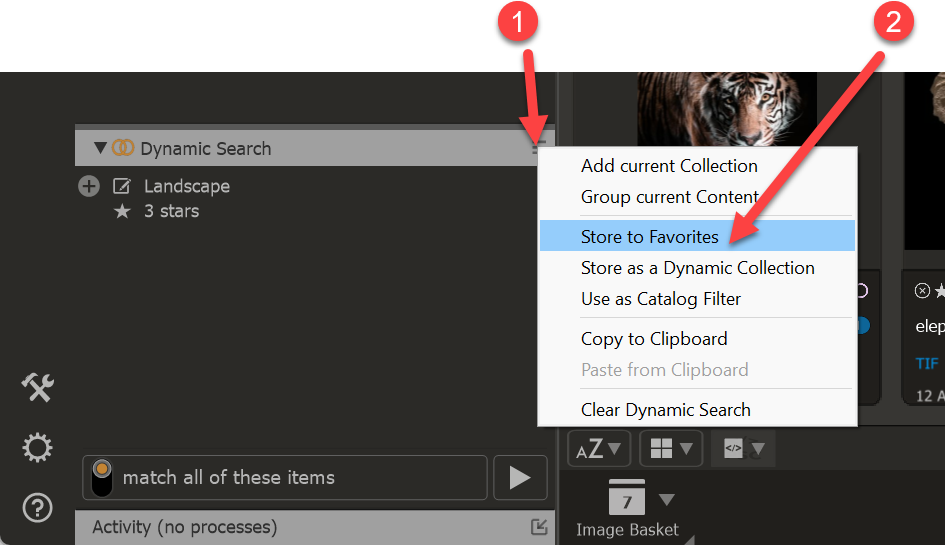Add a search item with plus icon
The width and height of the screenshot is (945, 545).
(89, 186)
